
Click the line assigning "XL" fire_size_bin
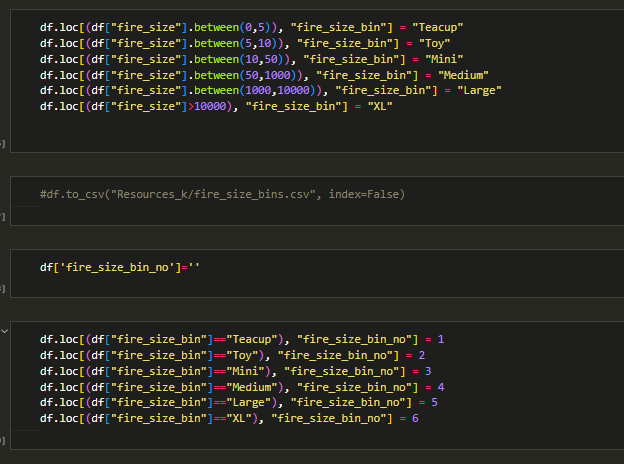[216, 106]
